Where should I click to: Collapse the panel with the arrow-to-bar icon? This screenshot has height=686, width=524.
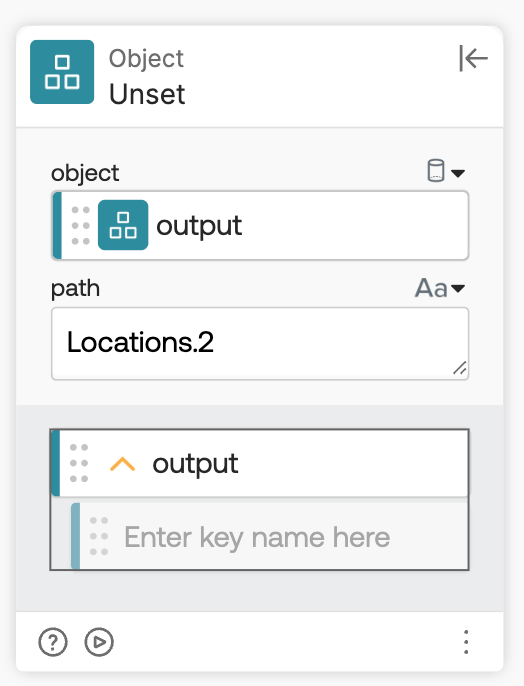473,58
